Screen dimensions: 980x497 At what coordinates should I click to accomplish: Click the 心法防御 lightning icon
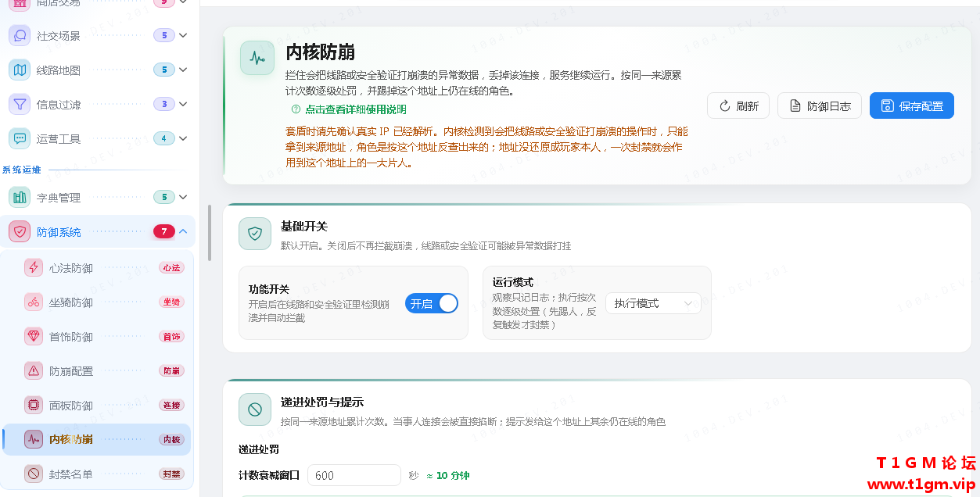(34, 267)
